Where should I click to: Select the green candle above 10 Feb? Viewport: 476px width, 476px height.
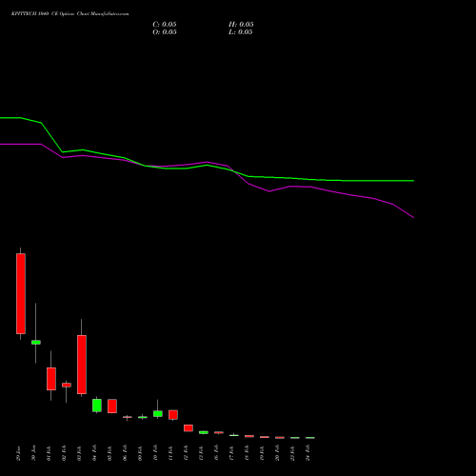point(158,413)
